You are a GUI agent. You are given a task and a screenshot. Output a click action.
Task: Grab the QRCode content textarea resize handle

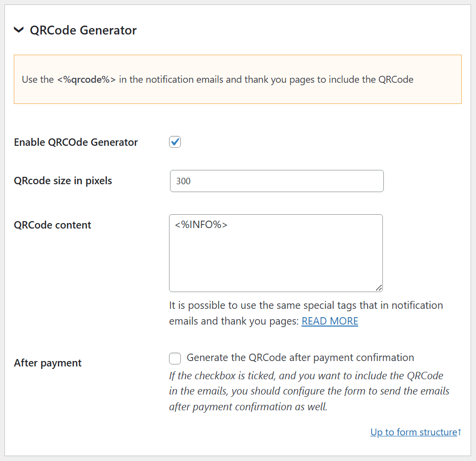point(378,288)
